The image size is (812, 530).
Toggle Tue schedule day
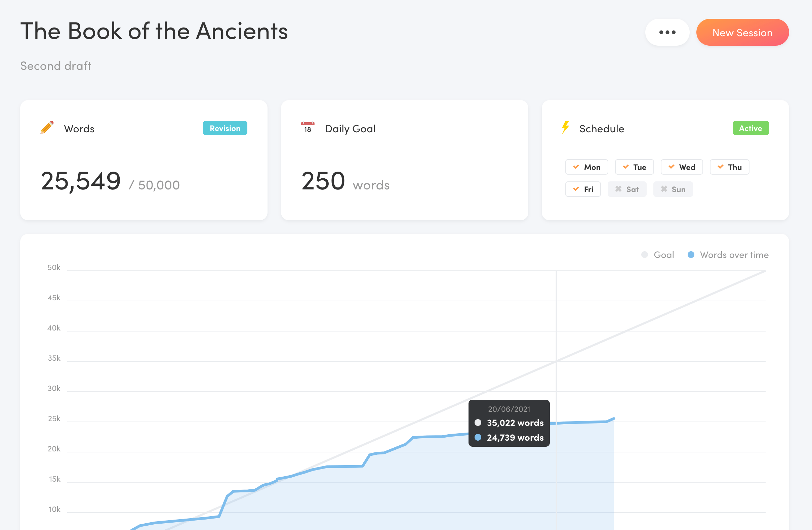tap(634, 167)
